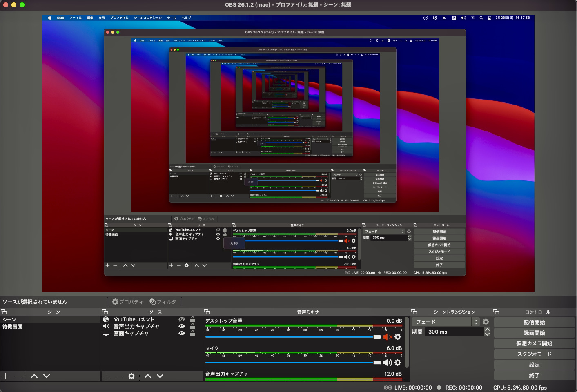This screenshot has width=577, height=392.
Task: Toggle スタジオモード
Action: 534,354
